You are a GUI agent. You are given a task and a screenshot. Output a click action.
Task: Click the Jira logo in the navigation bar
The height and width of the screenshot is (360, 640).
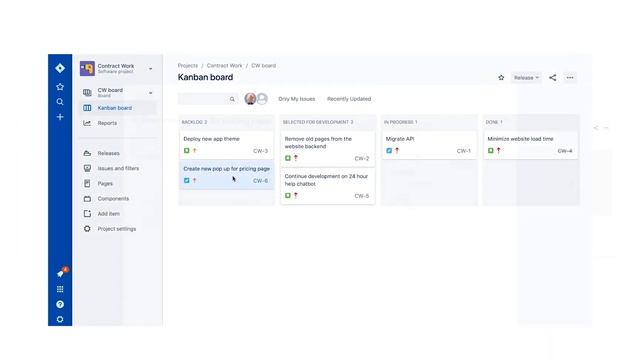(x=60, y=68)
